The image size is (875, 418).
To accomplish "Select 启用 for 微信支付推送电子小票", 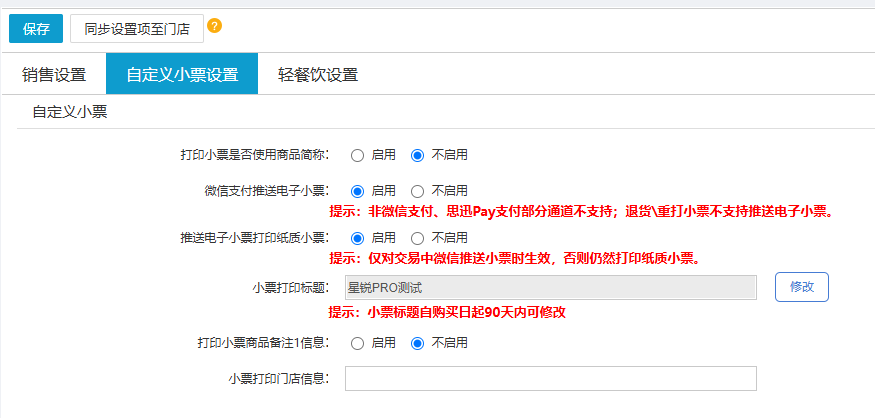I will [x=357, y=191].
